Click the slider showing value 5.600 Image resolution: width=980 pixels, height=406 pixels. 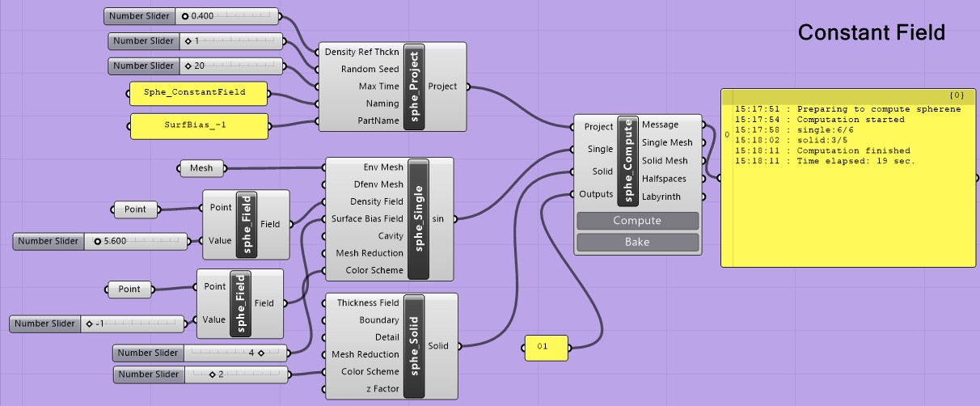pyautogui.click(x=137, y=241)
